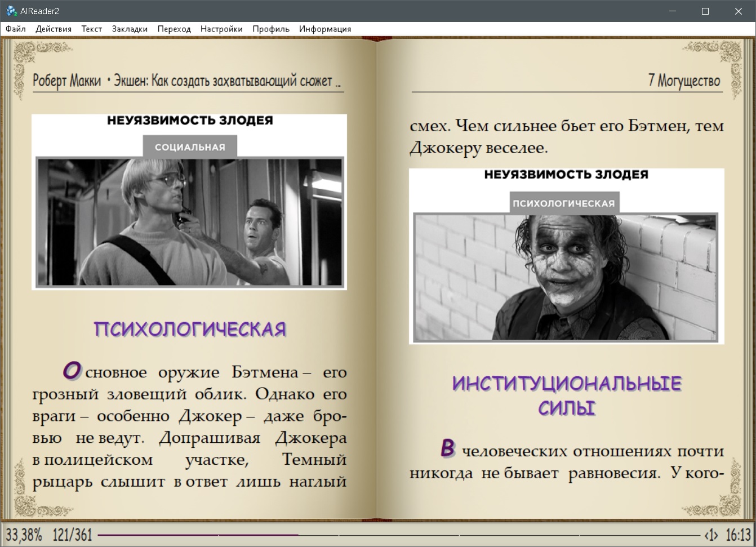Click the Die Hard villain image on left page
Viewport: 756px width, 547px height.
pos(189,222)
